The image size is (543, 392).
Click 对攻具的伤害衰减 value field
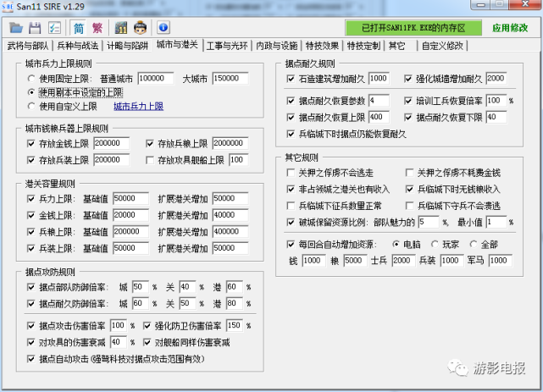(x=119, y=342)
